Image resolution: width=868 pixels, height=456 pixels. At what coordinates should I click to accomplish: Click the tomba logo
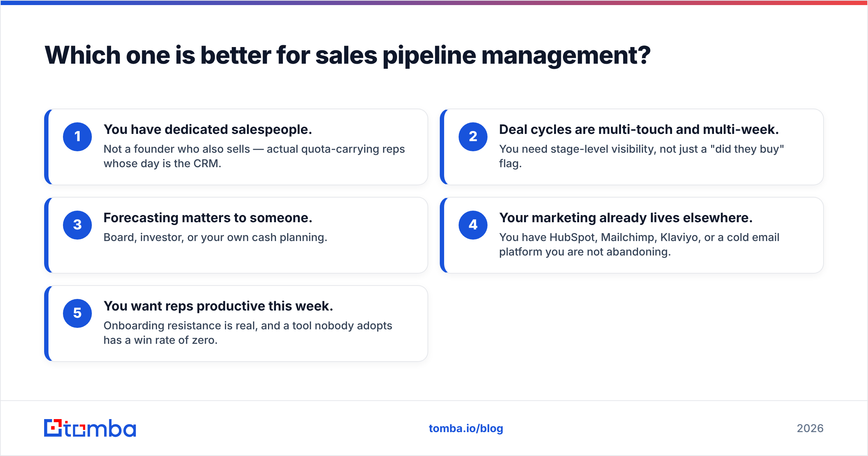[90, 428]
